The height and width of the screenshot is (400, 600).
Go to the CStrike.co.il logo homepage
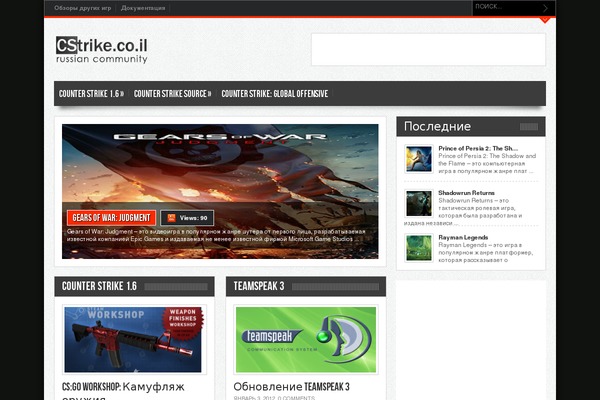coord(101,50)
